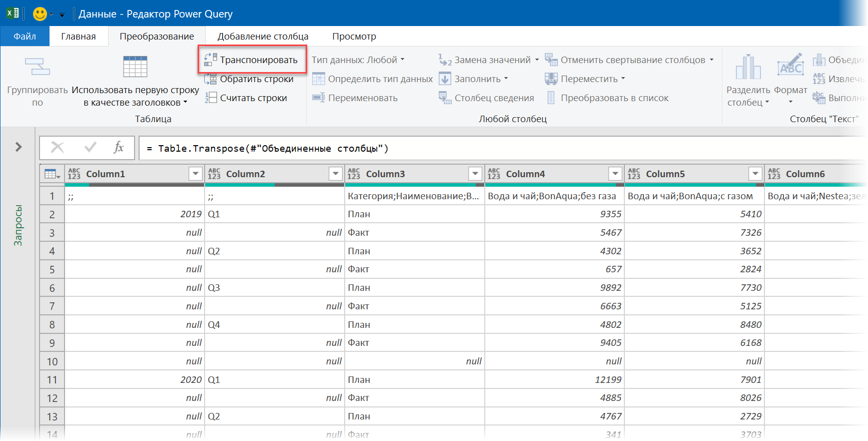Click the Transpose table icon
This screenshot has height=441, width=868.
[x=211, y=60]
